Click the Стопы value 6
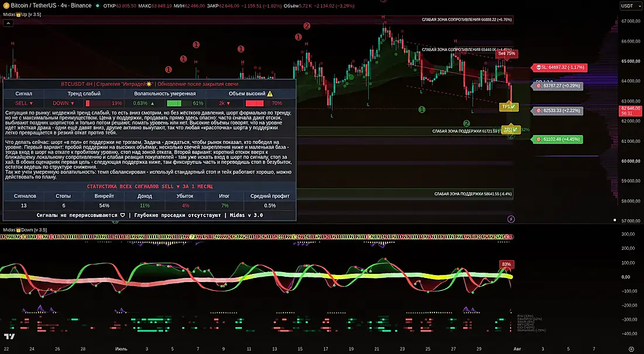Image resolution: width=644 pixels, height=354 pixels. click(x=64, y=206)
